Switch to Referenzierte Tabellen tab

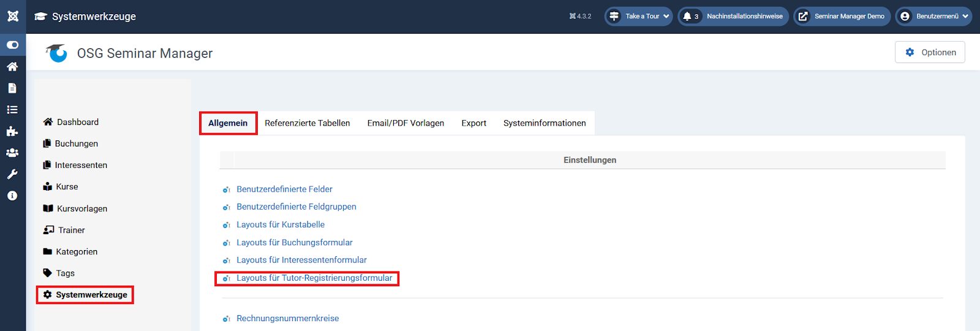(307, 123)
